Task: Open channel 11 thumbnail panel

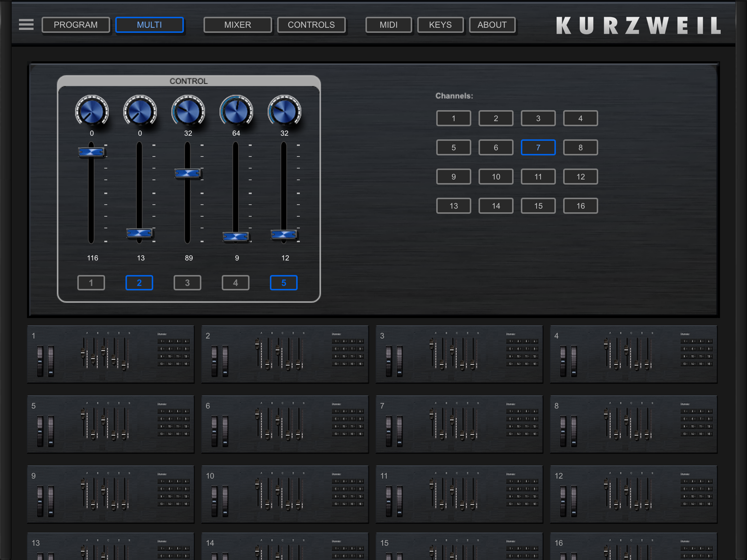Action: [459, 494]
